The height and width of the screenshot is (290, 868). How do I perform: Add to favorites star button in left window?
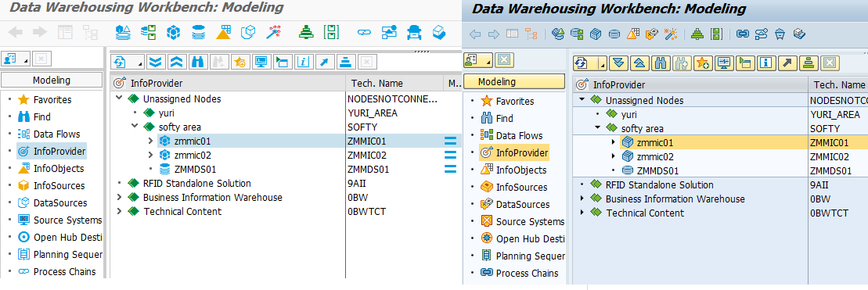(x=240, y=62)
